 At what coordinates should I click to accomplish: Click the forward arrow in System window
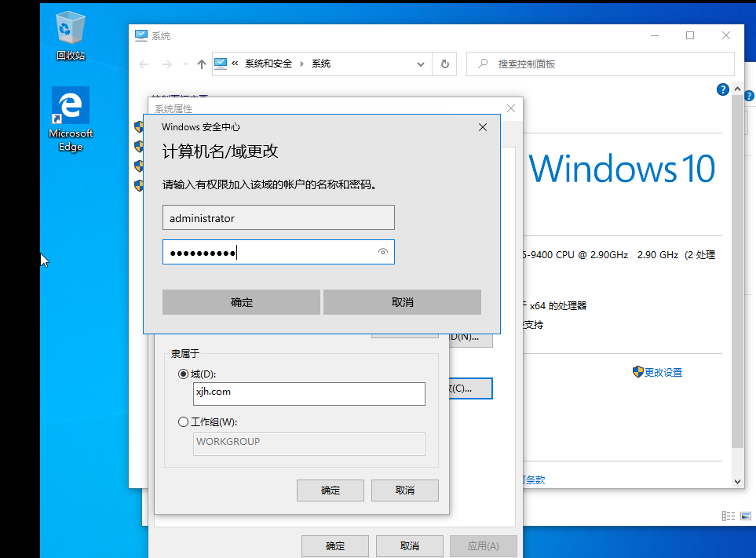click(166, 64)
